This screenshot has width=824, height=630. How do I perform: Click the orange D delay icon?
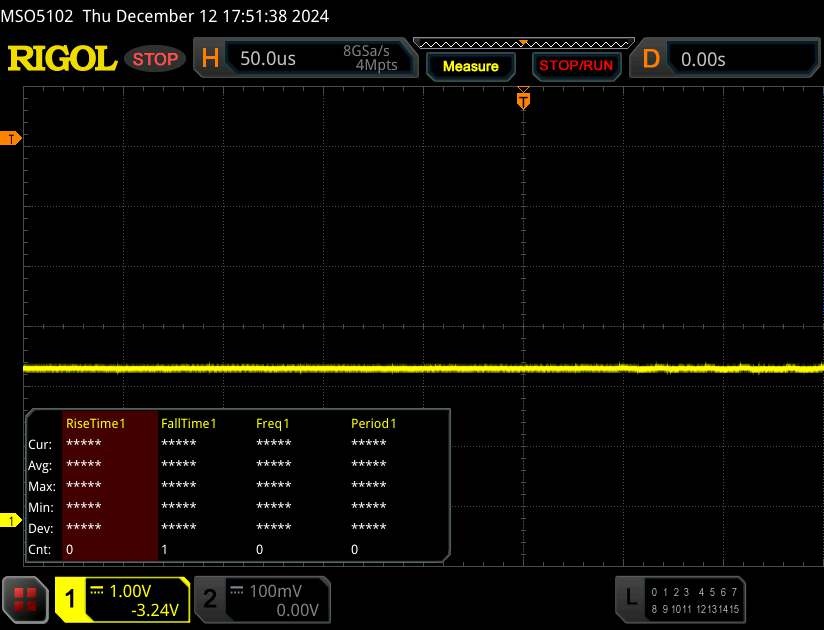coord(651,58)
